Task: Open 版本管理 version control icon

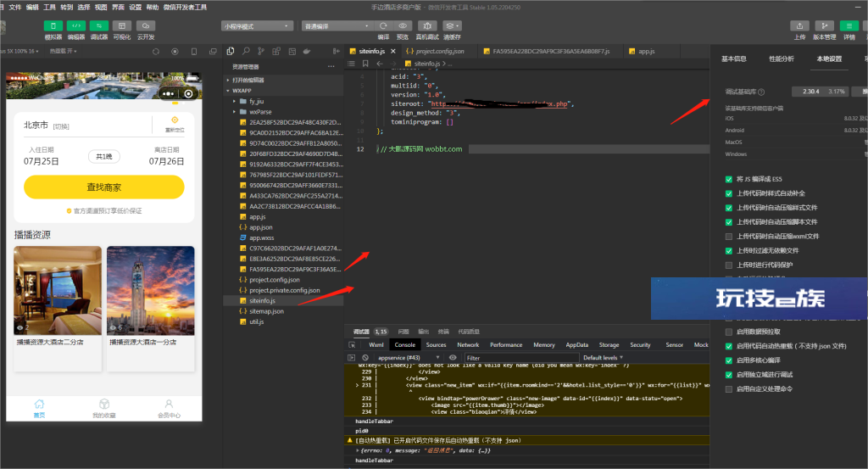Action: coord(824,25)
